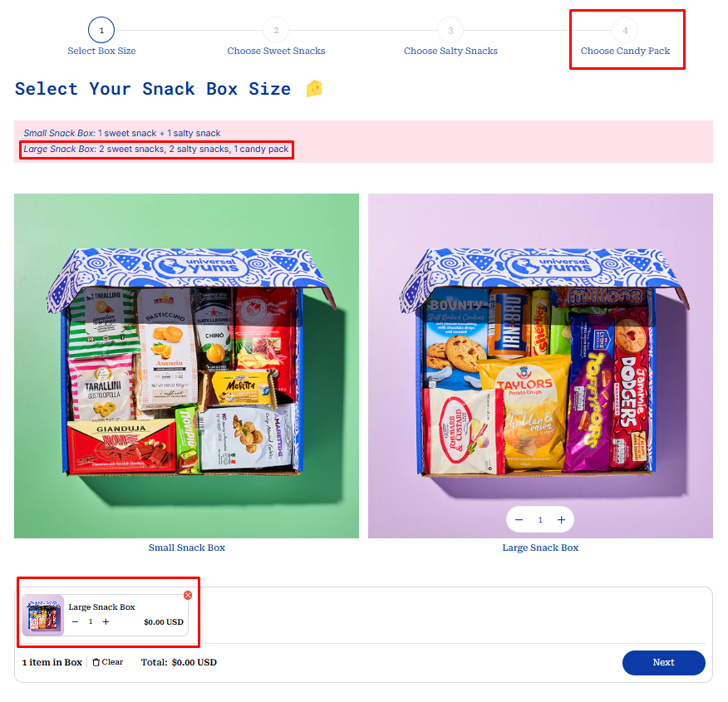Viewport: 728px width, 702px height.
Task: Open the Small Snack Box link
Action: [187, 547]
